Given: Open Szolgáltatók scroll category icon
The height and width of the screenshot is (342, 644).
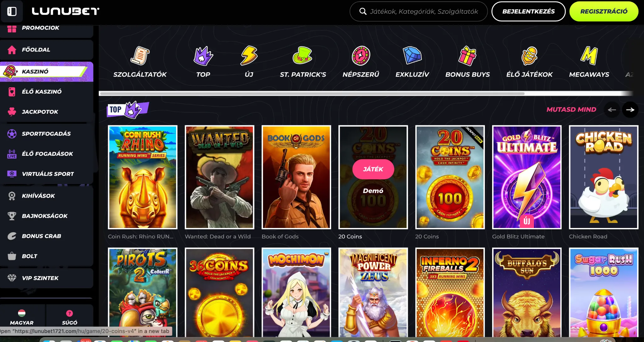Looking at the screenshot, I should (140, 56).
